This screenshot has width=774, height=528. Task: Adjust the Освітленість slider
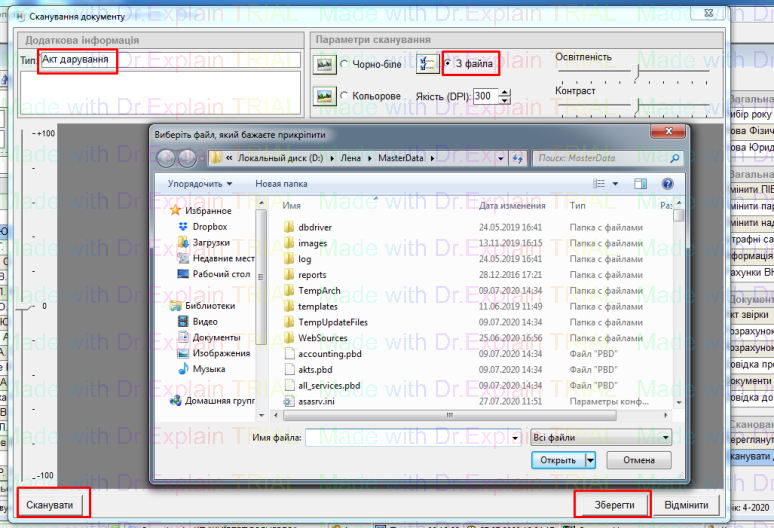tap(636, 71)
